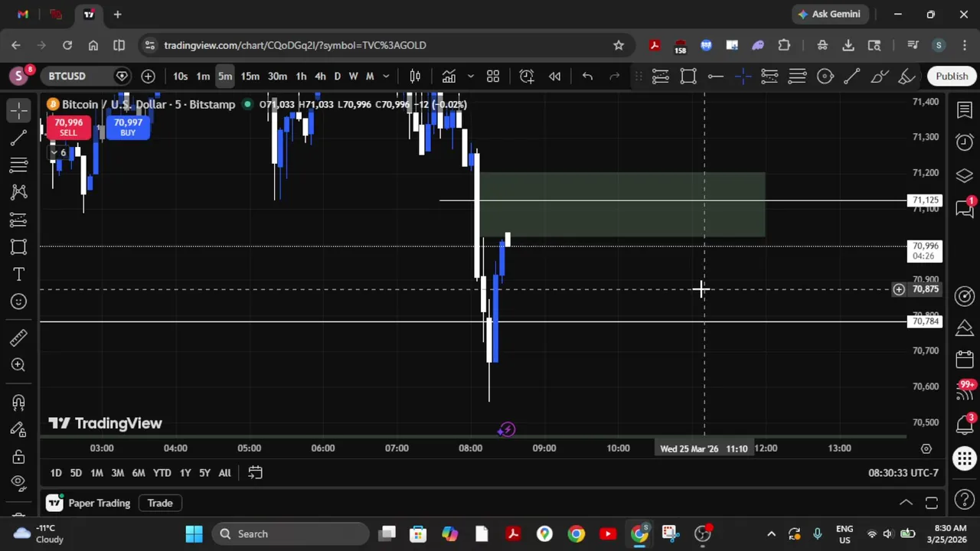Viewport: 980px width, 551px height.
Task: Toggle Magnet mode for drawings
Action: [x=19, y=402]
